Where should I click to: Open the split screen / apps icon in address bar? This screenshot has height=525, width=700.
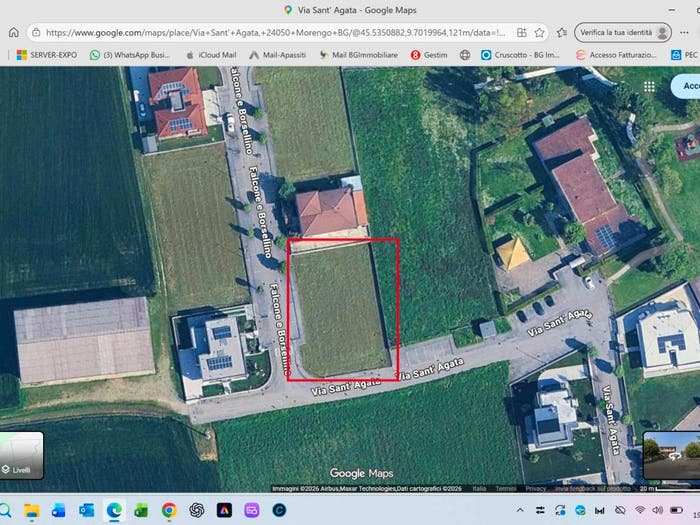coord(521,33)
